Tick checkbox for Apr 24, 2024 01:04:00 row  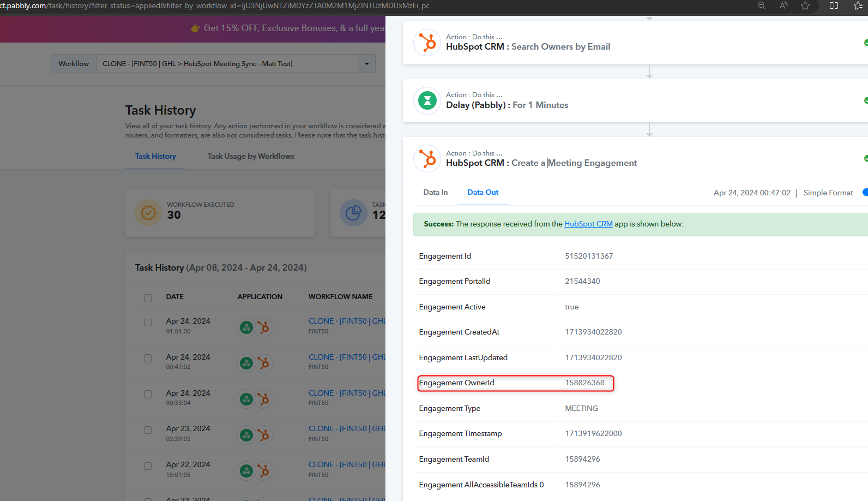pos(148,323)
